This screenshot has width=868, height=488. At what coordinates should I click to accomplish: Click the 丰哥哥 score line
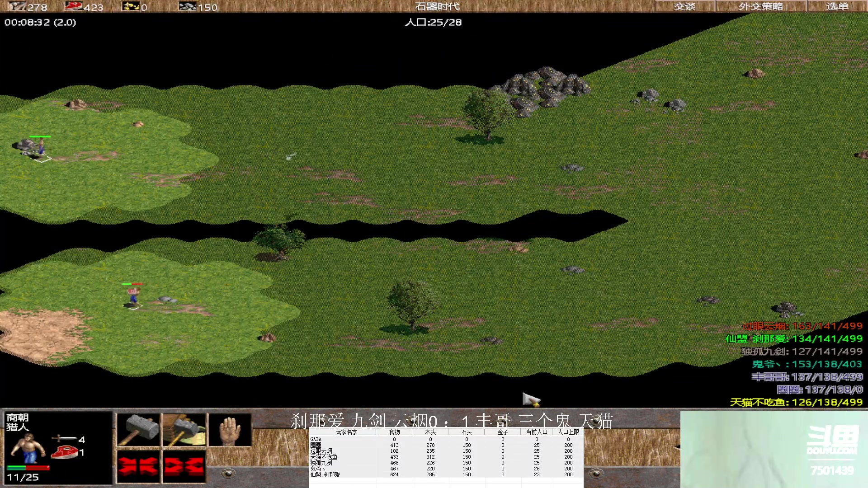807,376
